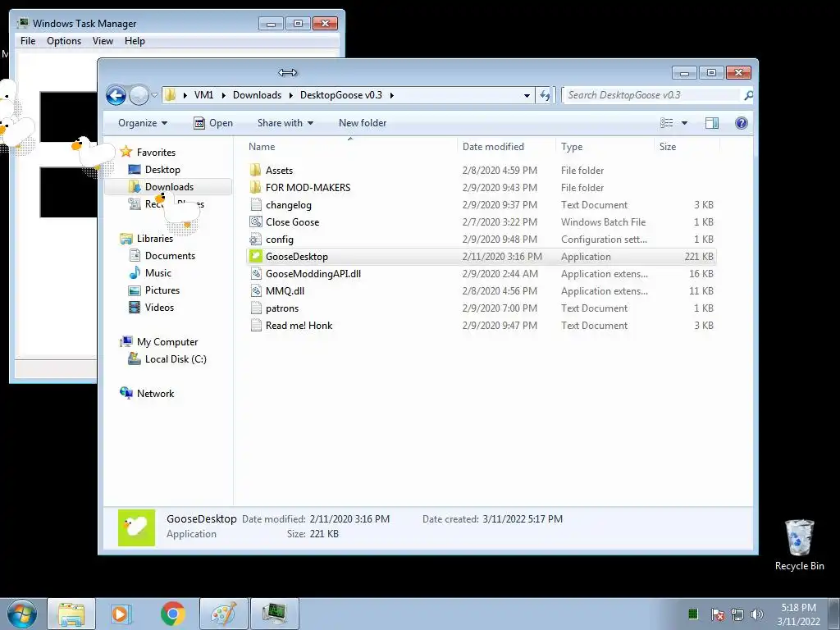
Task: Select the Close Goose batch file icon
Action: coord(256,221)
